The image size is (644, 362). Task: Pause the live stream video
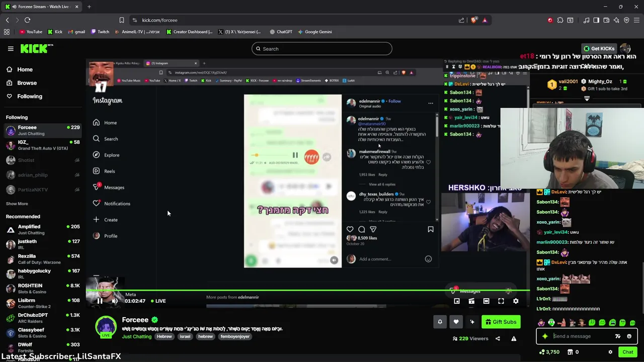(x=100, y=301)
